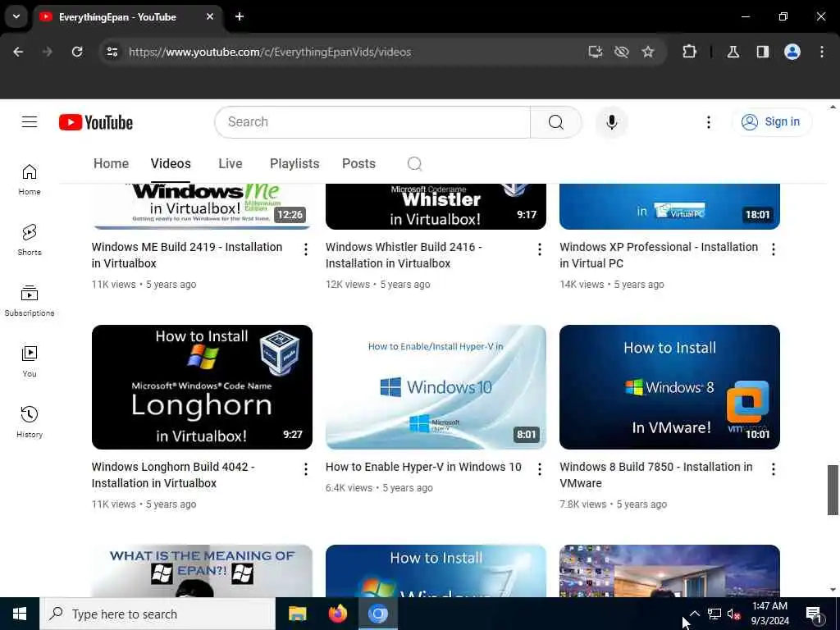Open Windows 8 Build 7850 title link
The width and height of the screenshot is (840, 630).
click(x=656, y=475)
